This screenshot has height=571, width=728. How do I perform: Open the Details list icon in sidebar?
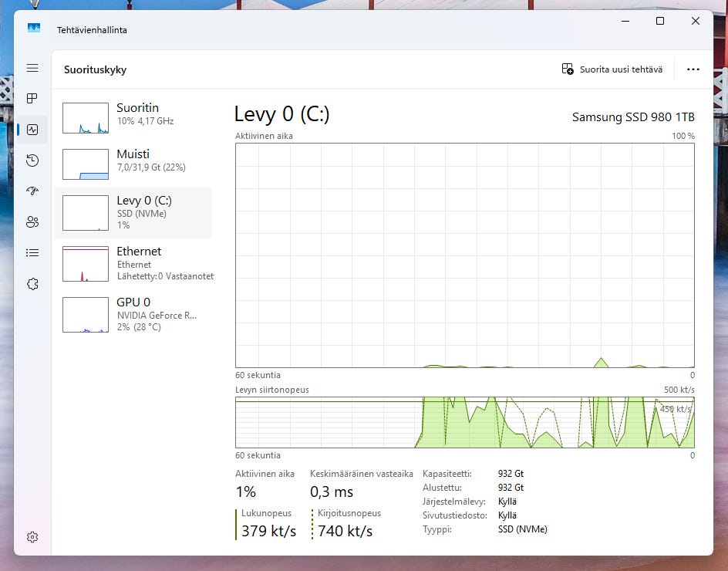coord(32,253)
